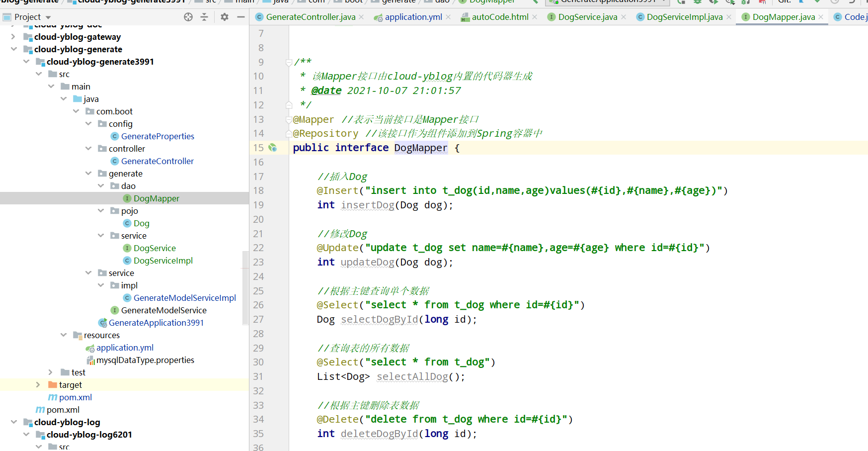Select the DogMapper.java tab
Screen dimensions: 868x451
(784, 17)
